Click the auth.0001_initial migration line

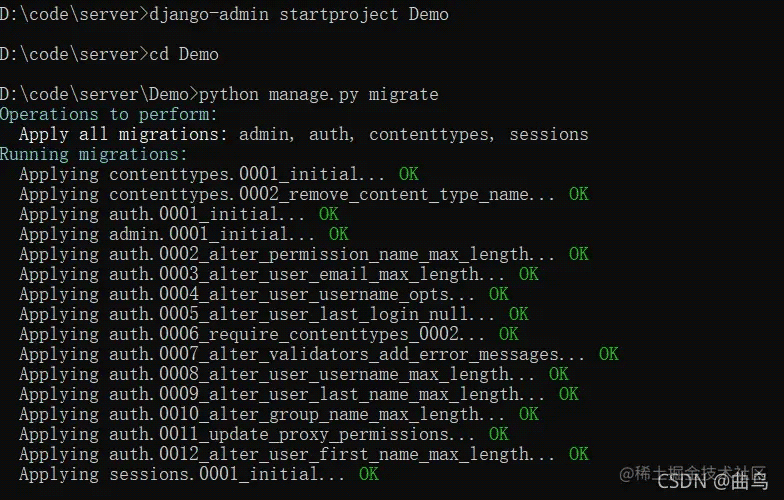click(178, 214)
